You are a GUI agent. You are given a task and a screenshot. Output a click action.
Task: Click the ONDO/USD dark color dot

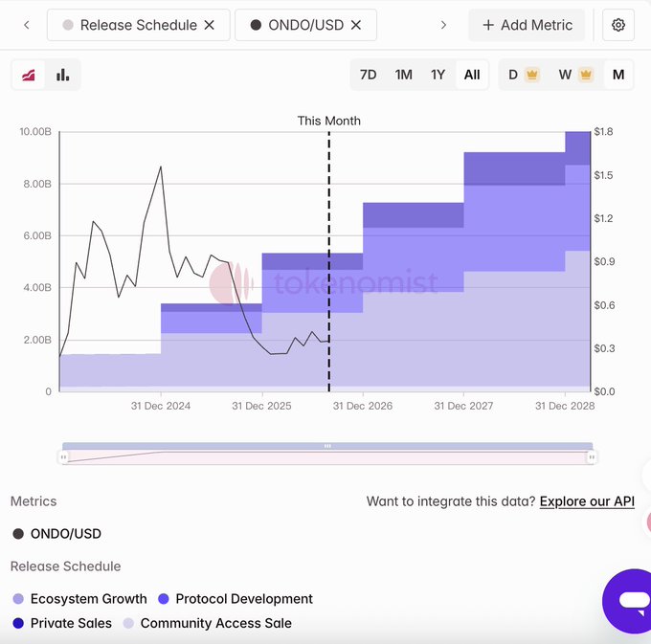[x=18, y=534]
